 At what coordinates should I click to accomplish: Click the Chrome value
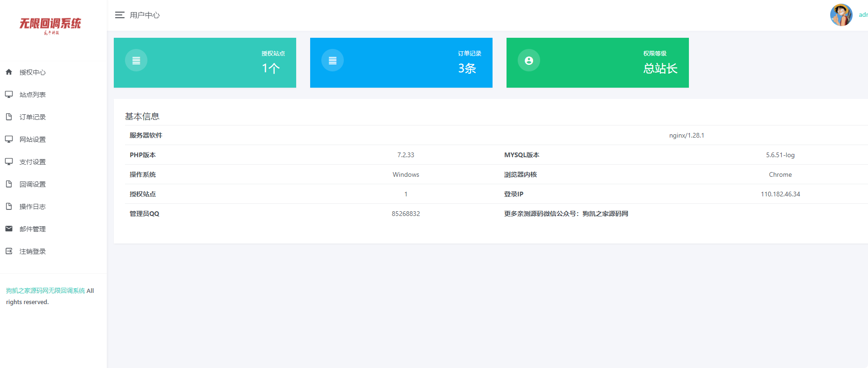coord(780,174)
